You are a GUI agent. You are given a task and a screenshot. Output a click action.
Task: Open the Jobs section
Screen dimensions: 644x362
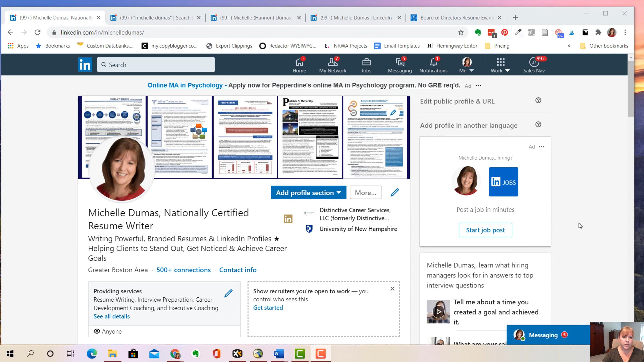coord(366,65)
